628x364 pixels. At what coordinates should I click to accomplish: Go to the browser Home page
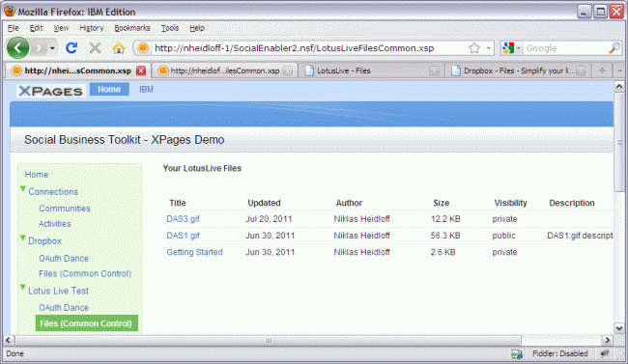point(119,48)
